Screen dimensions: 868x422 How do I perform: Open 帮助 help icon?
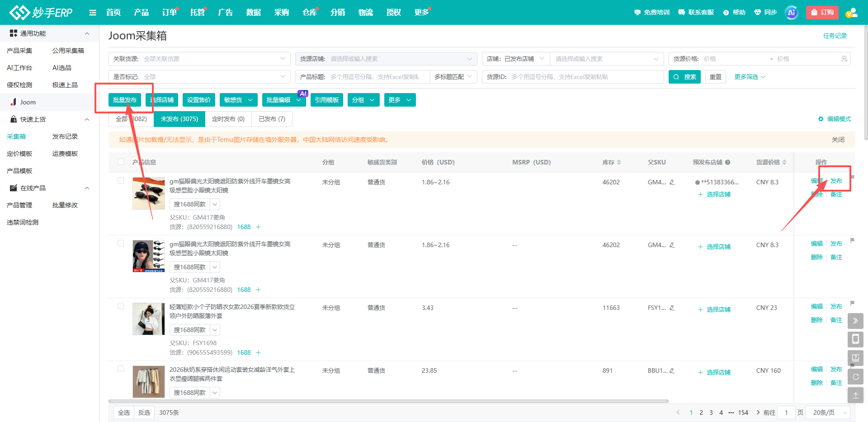(x=726, y=13)
